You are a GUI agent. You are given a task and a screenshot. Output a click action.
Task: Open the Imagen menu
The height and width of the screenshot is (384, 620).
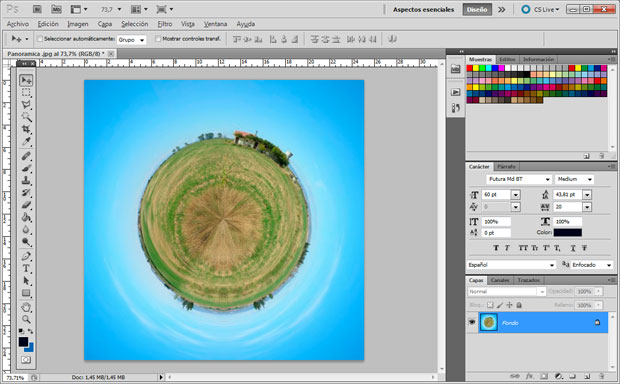78,24
